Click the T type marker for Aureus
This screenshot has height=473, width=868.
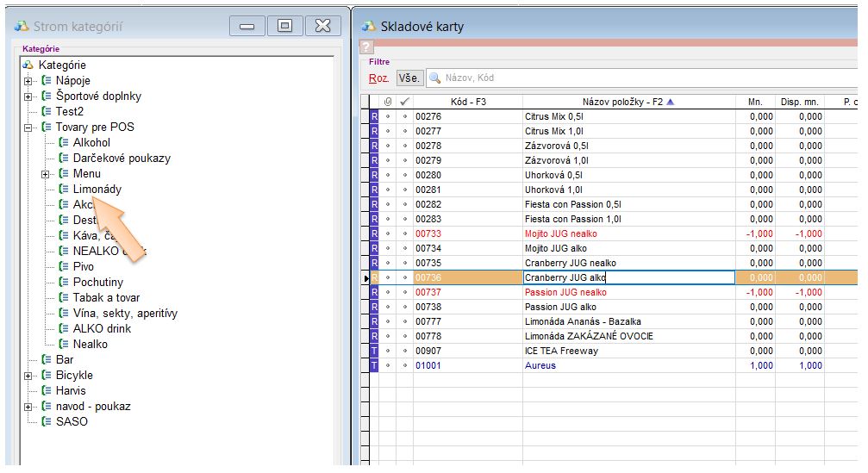tap(374, 366)
